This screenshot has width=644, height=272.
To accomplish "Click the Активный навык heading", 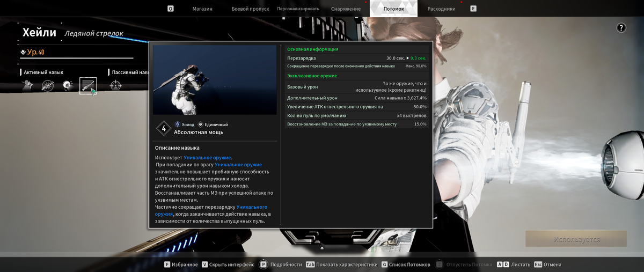I will [43, 72].
